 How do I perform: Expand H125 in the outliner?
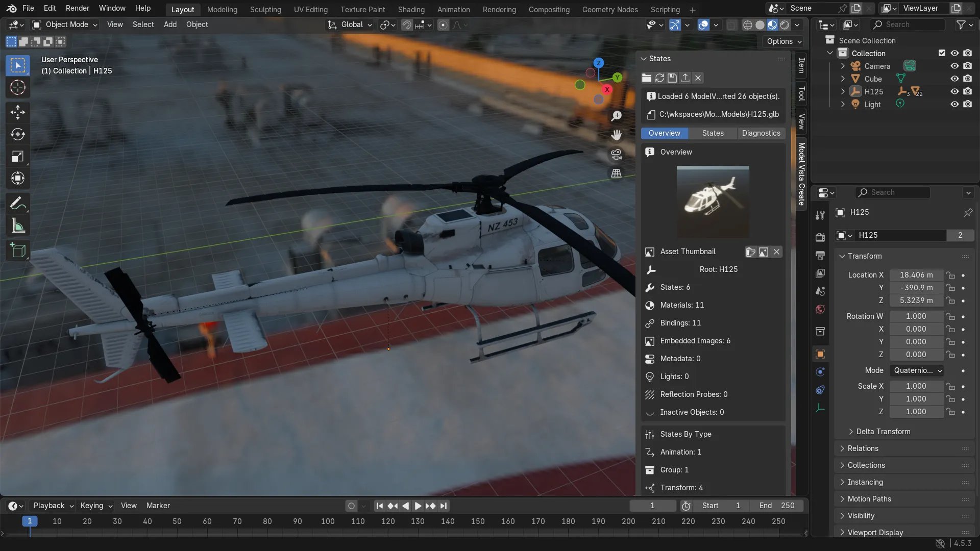(843, 91)
